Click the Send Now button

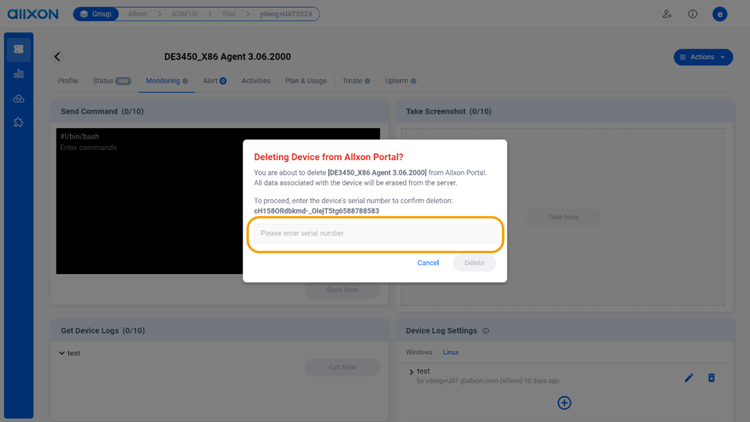(x=342, y=290)
